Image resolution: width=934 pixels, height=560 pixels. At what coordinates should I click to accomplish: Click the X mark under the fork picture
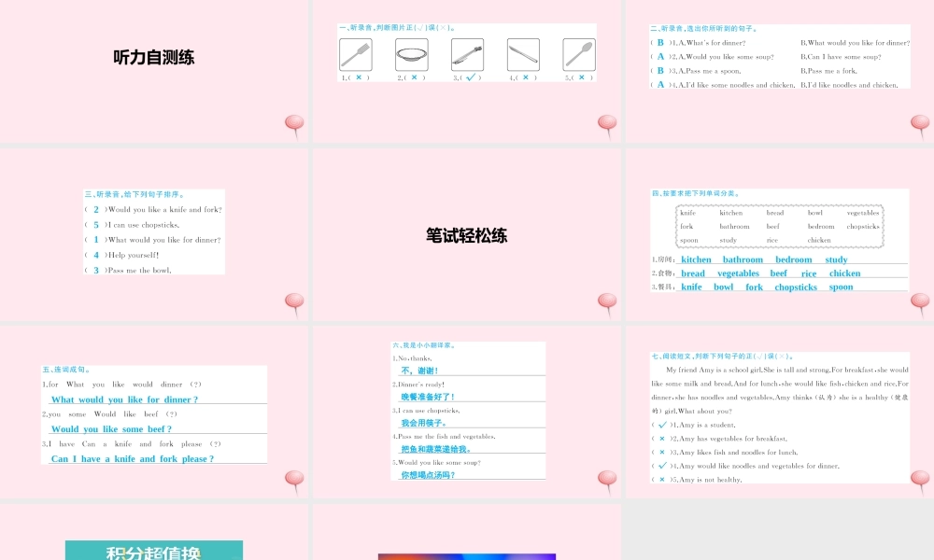[359, 77]
